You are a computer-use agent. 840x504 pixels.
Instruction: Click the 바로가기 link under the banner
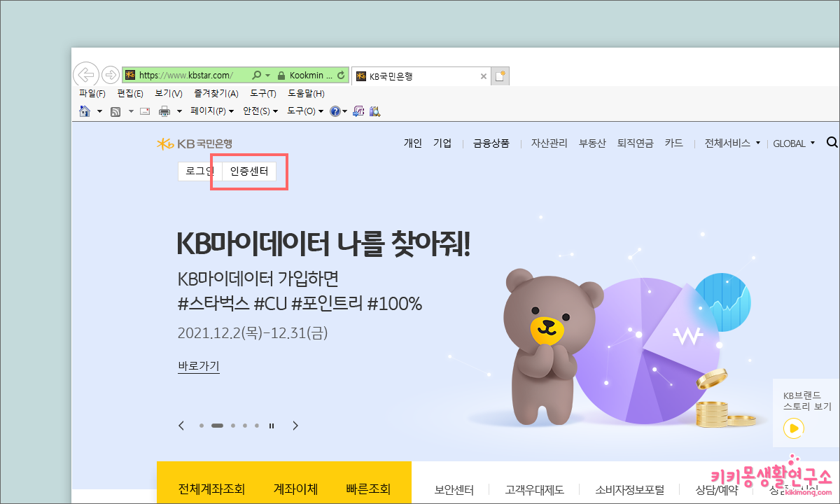(198, 366)
